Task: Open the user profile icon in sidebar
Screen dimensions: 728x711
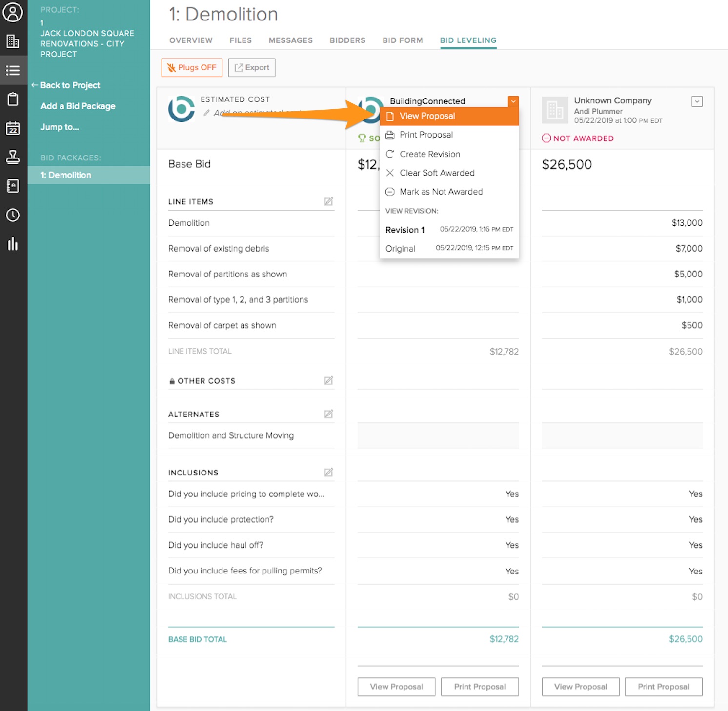Action: (13, 13)
